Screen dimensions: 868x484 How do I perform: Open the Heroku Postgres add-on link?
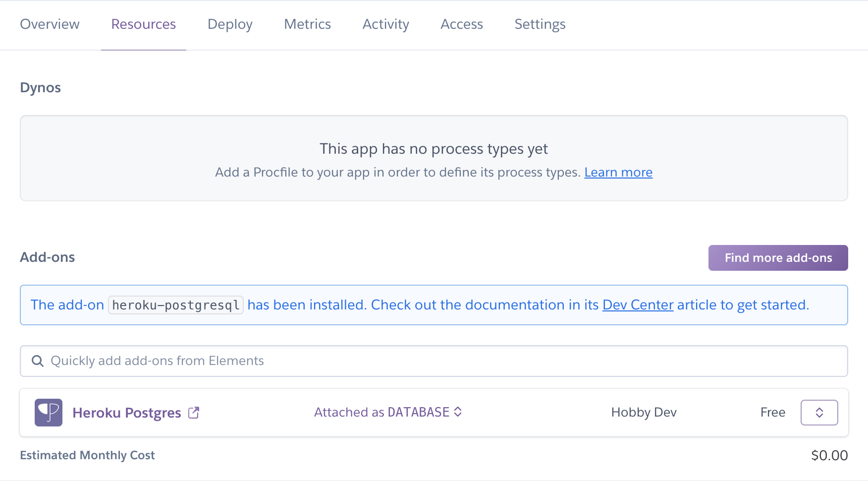coord(127,413)
